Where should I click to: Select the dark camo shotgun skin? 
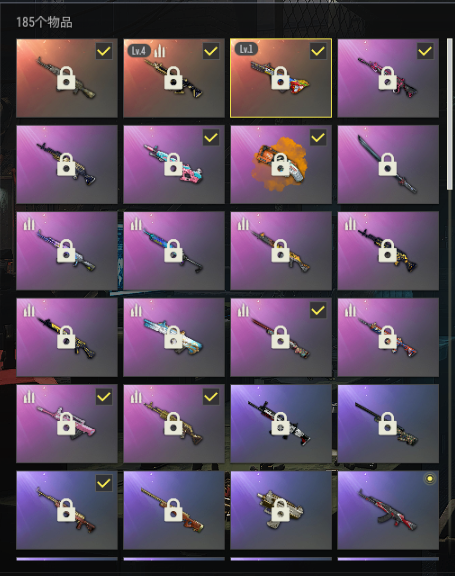(x=388, y=424)
